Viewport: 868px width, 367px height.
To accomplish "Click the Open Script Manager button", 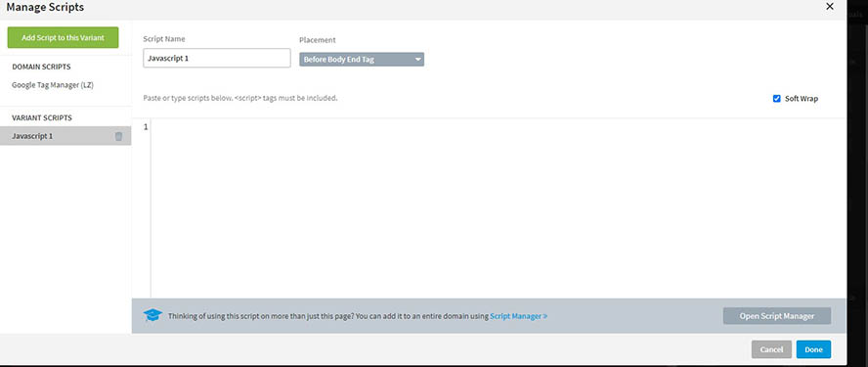I will (x=777, y=316).
